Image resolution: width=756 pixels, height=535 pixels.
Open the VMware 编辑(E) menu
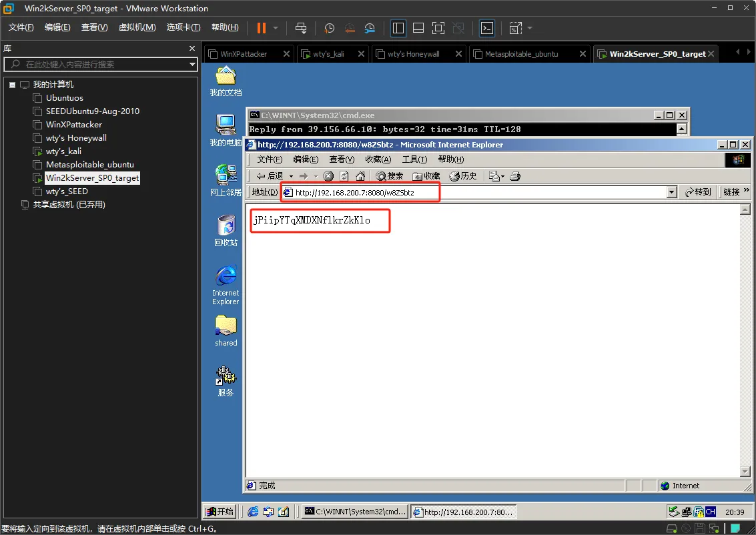tap(57, 27)
